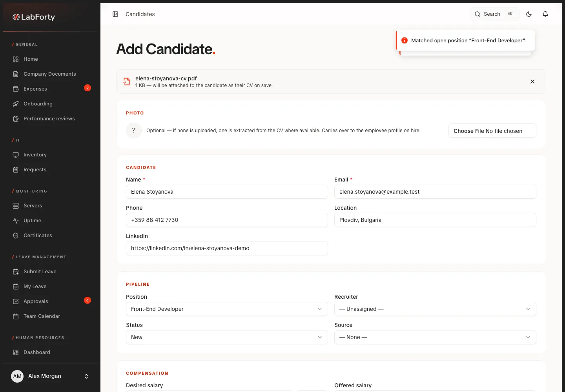565x392 pixels.
Task: Click the Submit Leave calendar icon
Action: coord(16,272)
